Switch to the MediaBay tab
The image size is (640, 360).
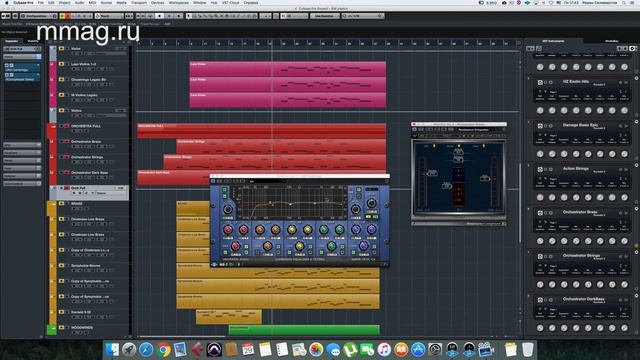(611, 41)
